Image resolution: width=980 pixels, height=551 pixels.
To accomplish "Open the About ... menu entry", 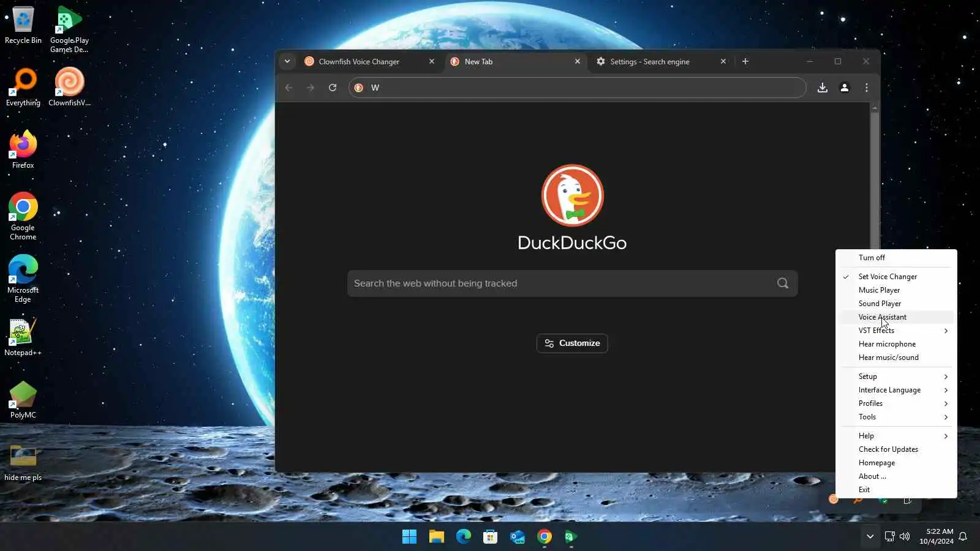I will tap(896, 476).
